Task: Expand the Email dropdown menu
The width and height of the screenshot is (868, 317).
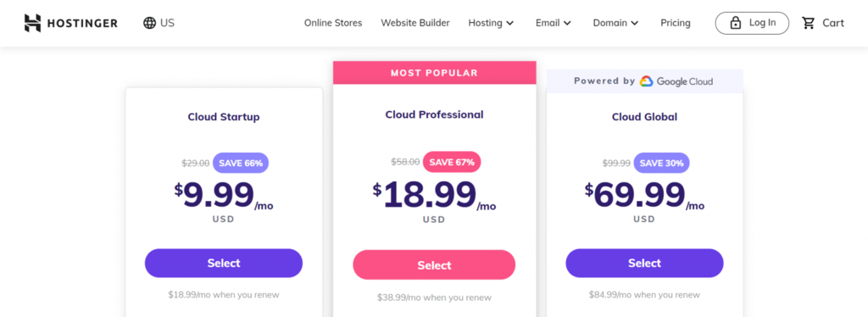Action: [x=553, y=23]
